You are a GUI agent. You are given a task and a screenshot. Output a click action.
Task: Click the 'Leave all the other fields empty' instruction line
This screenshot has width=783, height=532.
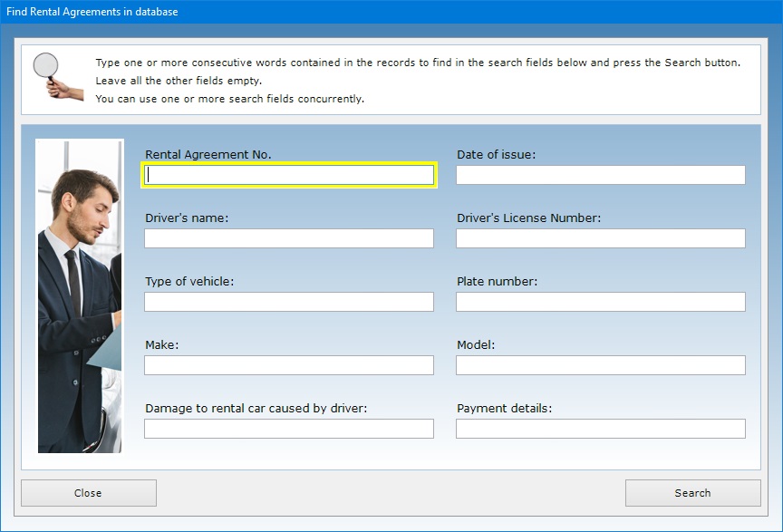pyautogui.click(x=179, y=81)
